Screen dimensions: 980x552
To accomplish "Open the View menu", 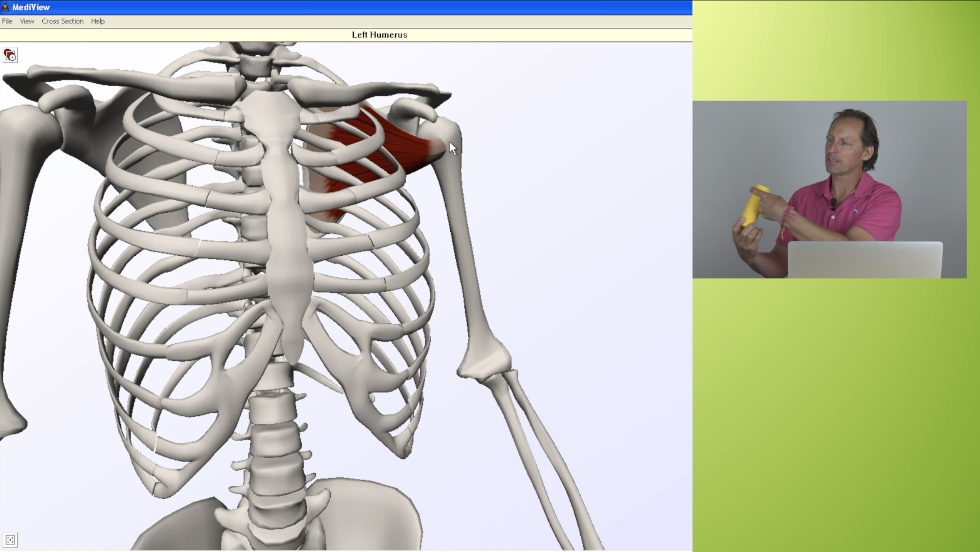I will click(x=27, y=21).
